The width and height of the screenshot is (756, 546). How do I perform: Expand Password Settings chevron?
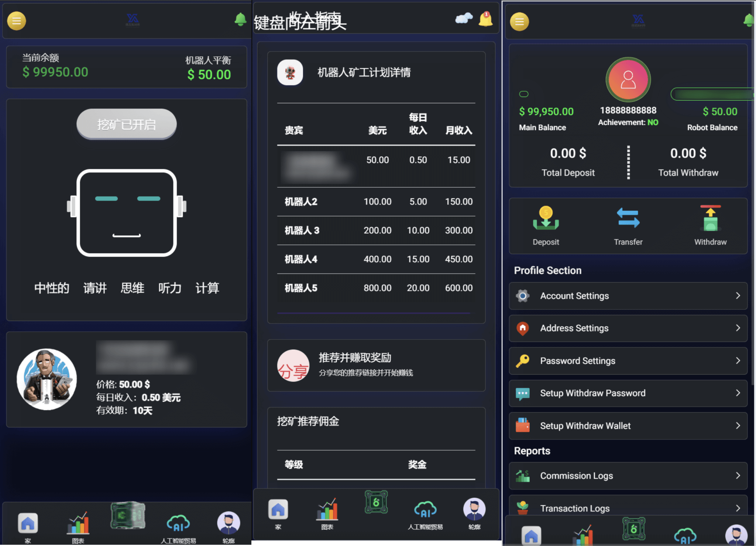[738, 361]
